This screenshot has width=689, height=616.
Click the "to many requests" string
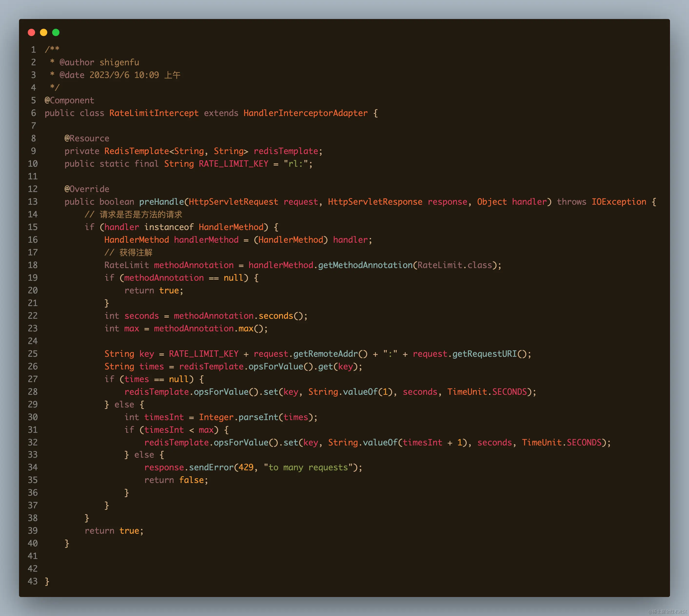point(308,467)
